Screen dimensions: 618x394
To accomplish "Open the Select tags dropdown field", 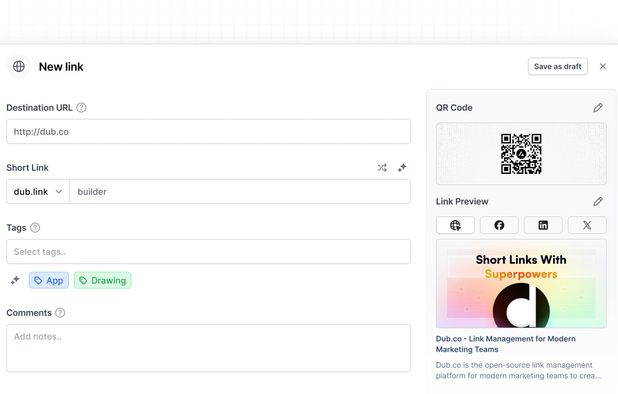I will (208, 251).
